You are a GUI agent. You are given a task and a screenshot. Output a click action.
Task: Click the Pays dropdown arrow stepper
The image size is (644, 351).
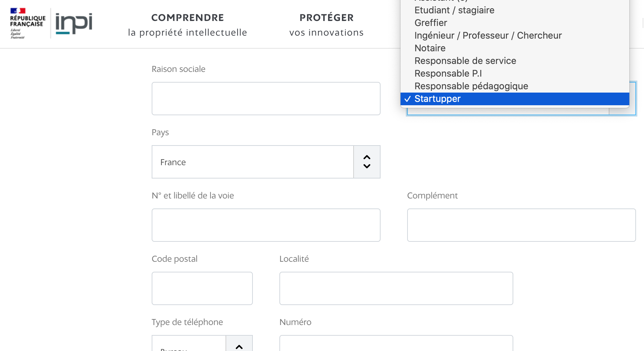click(367, 162)
